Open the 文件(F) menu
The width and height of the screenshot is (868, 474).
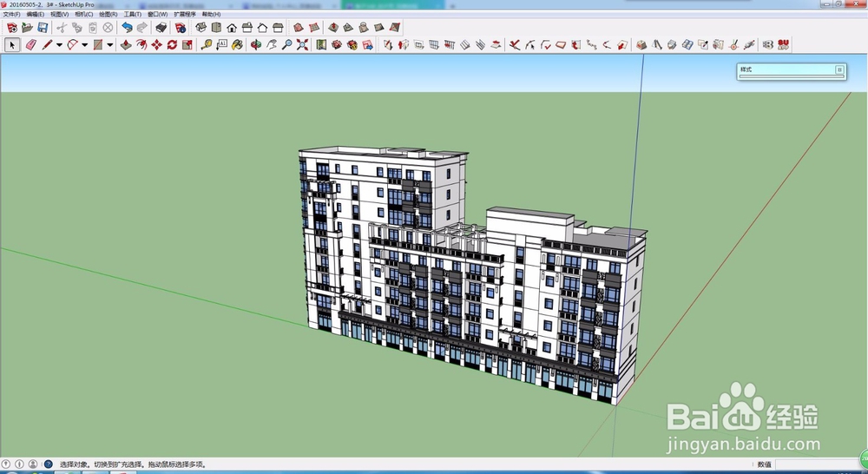pyautogui.click(x=11, y=14)
